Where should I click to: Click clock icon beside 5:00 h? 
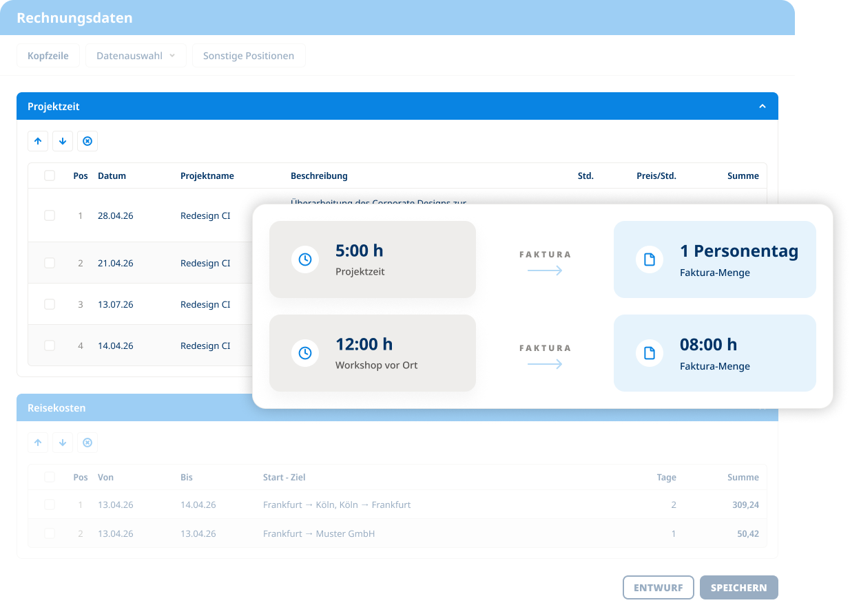coord(305,259)
